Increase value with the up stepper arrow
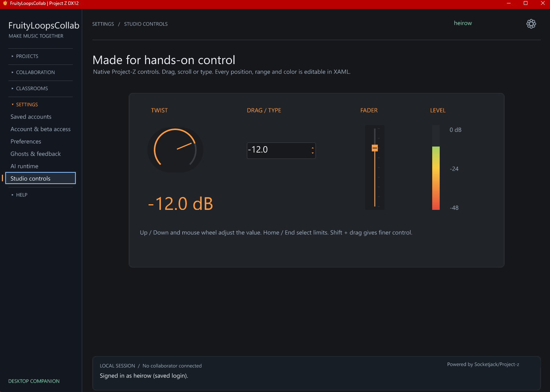 313,148
